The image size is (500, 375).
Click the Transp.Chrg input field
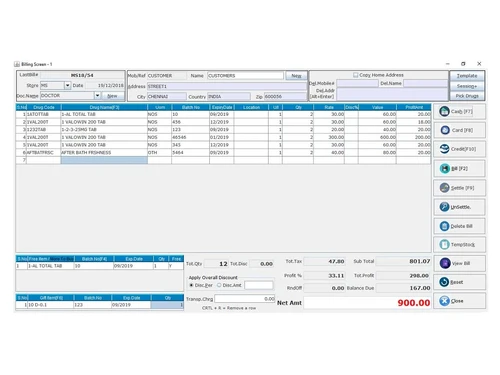click(245, 299)
